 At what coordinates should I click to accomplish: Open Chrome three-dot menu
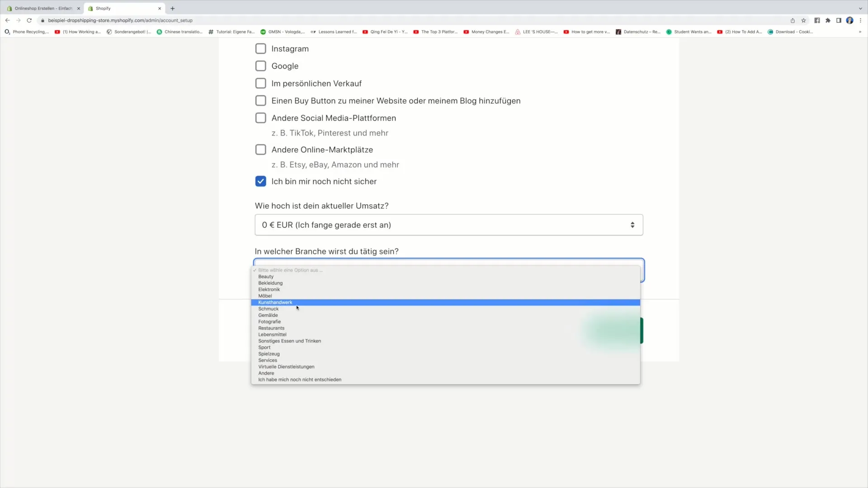[860, 20]
